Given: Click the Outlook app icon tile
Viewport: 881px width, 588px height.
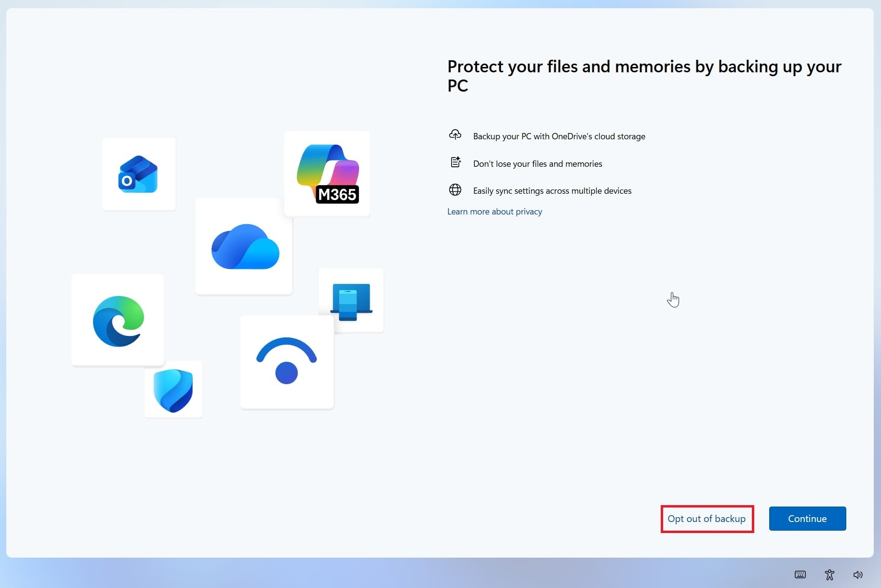Looking at the screenshot, I should pos(139,174).
